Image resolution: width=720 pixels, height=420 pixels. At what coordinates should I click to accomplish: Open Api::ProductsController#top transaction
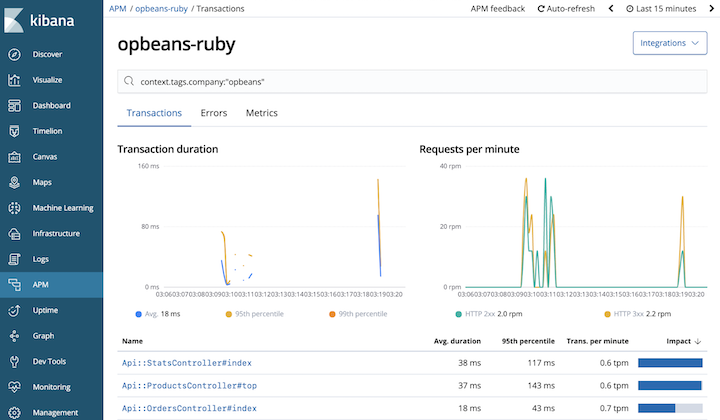click(x=189, y=386)
